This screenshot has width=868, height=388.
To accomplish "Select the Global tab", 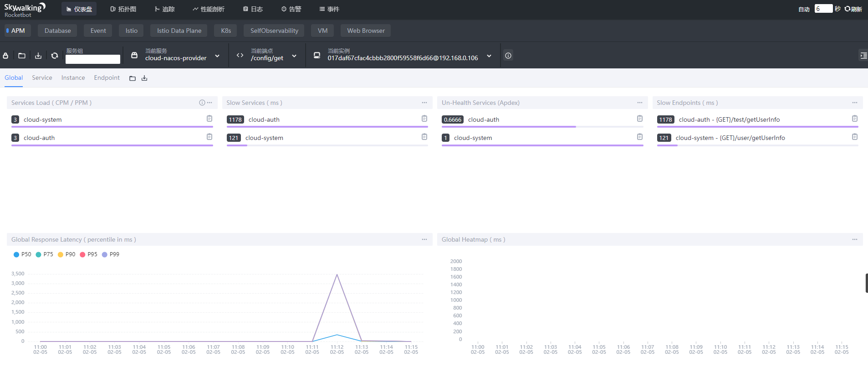I will click(x=14, y=78).
